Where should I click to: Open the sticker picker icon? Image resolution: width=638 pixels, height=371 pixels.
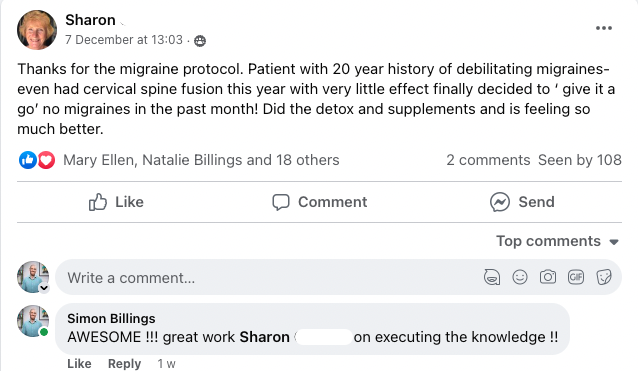pos(604,277)
